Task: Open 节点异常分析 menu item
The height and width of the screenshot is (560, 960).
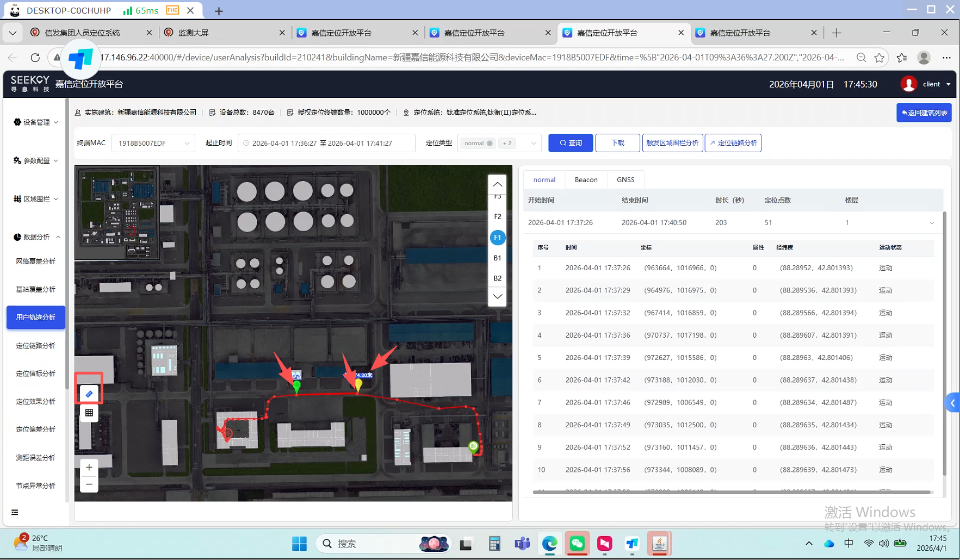Action: (x=36, y=486)
